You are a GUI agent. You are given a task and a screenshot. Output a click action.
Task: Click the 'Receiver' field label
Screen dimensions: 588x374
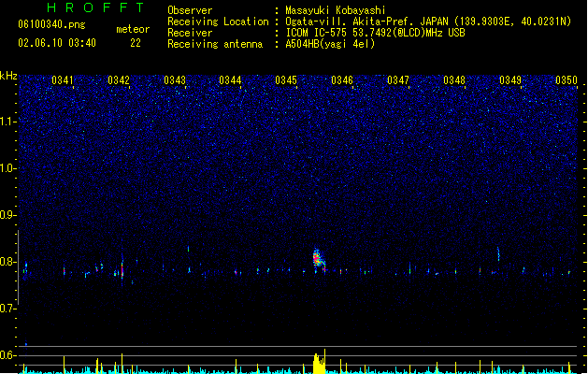coord(190,33)
